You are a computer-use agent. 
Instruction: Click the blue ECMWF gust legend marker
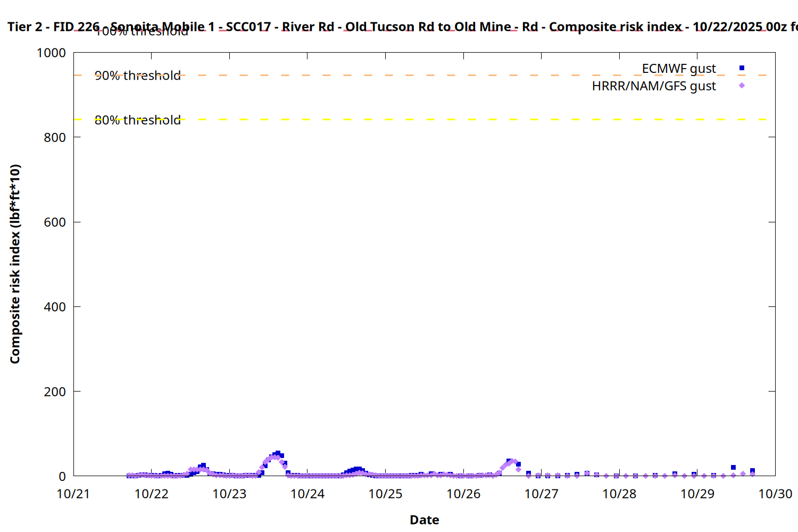tap(742, 68)
